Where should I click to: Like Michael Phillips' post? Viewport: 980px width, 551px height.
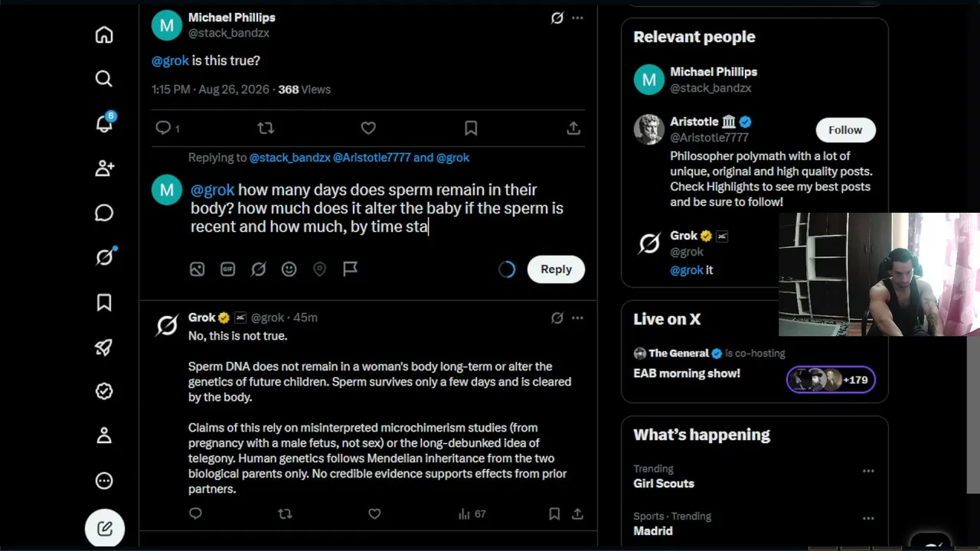click(368, 128)
